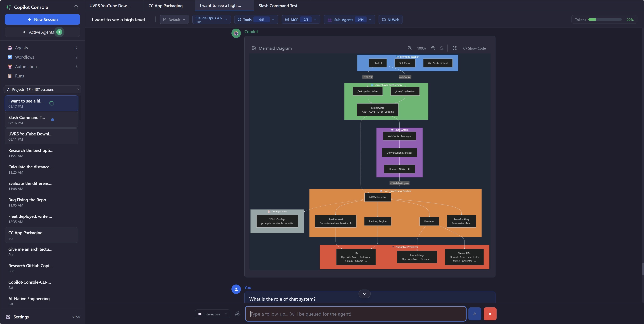Open the search in Copilot Console sidebar
The height and width of the screenshot is (324, 644).
tap(76, 7)
